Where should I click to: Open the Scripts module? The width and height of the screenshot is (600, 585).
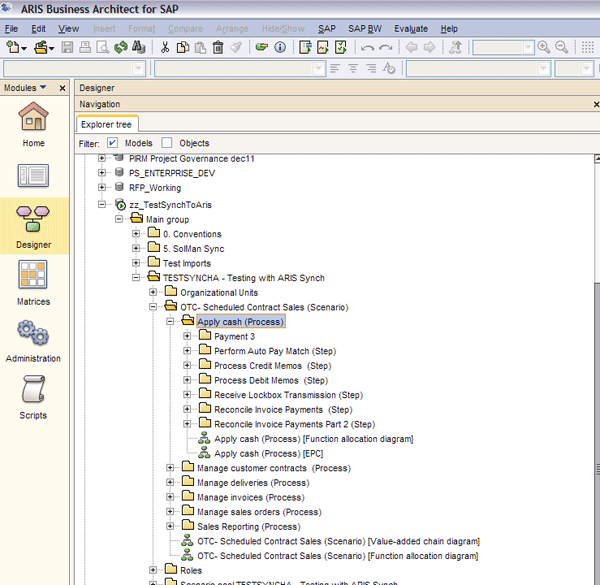coord(34,394)
